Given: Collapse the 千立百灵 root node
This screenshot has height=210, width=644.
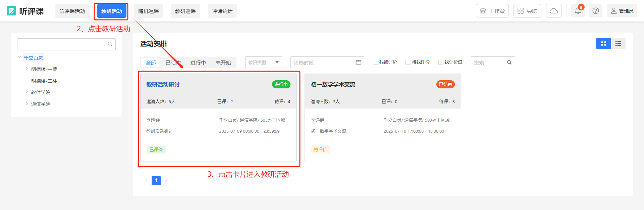Looking at the screenshot, I should (19, 57).
